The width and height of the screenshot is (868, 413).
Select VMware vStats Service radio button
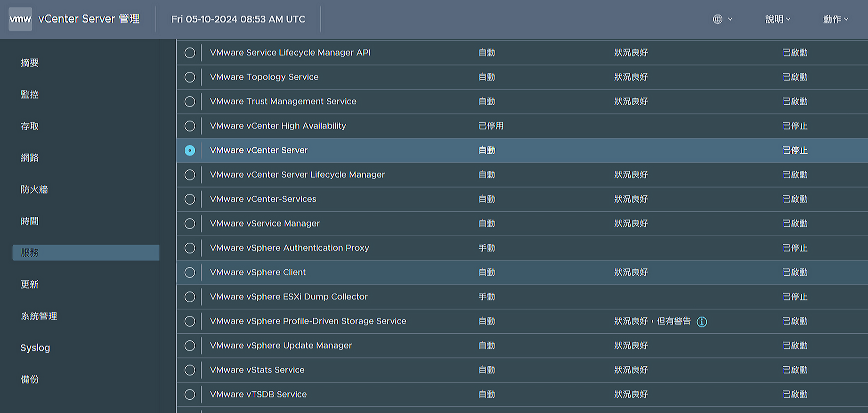190,370
